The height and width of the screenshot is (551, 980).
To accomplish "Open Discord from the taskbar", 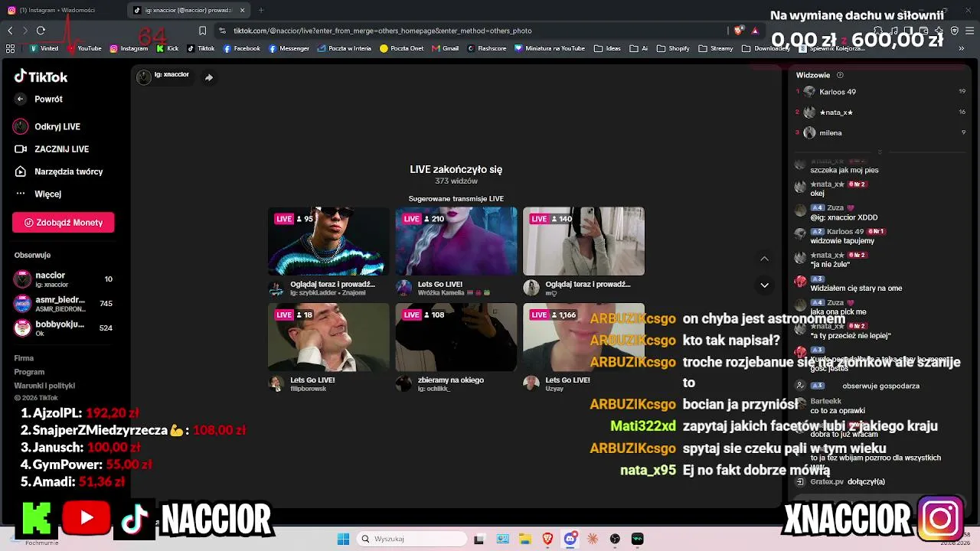I will (570, 539).
